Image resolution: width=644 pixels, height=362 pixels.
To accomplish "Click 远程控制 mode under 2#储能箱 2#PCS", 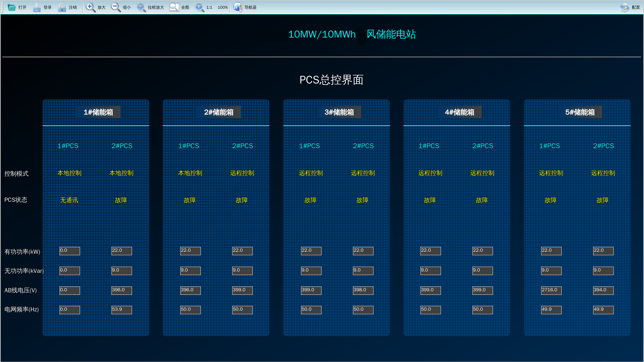I will 242,173.
